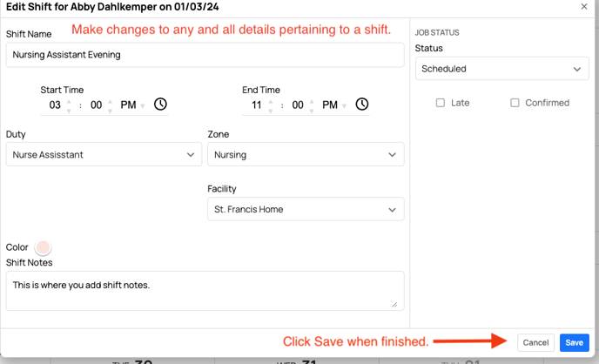Decrease the End Time minutes with down arrow

click(x=312, y=111)
